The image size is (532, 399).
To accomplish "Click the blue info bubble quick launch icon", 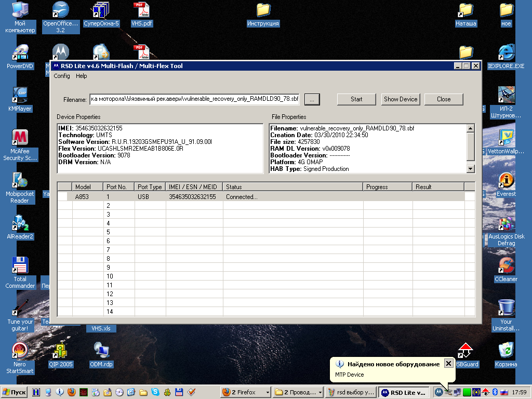I will (x=60, y=392).
